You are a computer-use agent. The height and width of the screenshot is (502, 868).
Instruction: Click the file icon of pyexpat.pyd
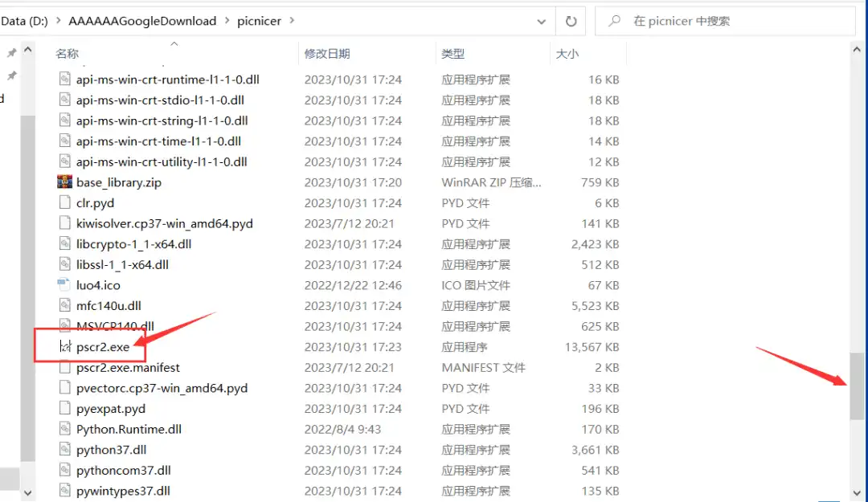click(x=65, y=408)
